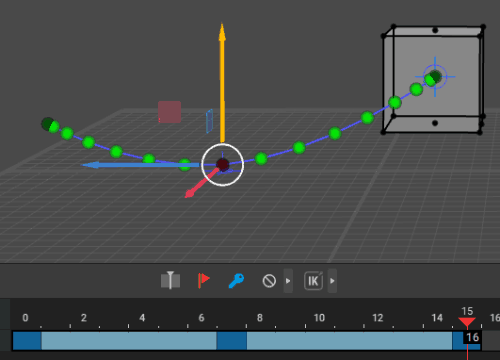The image size is (500, 360).
Task: Click the blue crosshair target inside the cube
Action: pyautogui.click(x=435, y=77)
